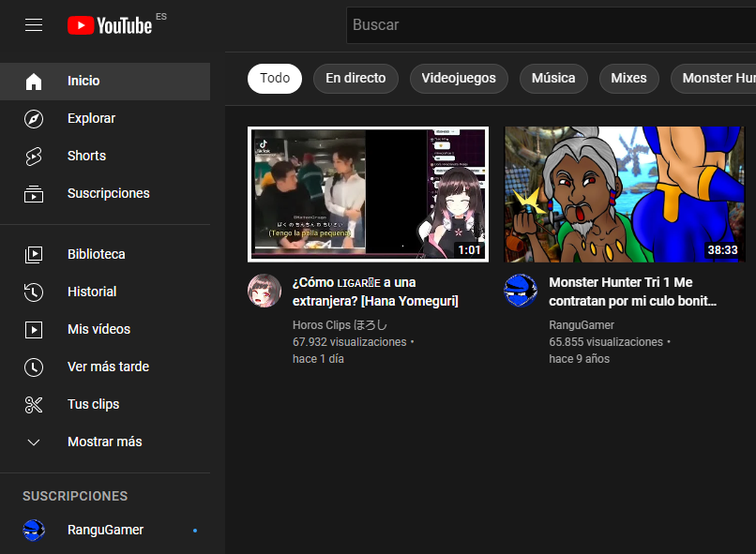The height and width of the screenshot is (554, 756).
Task: Click the YouTube logo
Action: [x=110, y=25]
